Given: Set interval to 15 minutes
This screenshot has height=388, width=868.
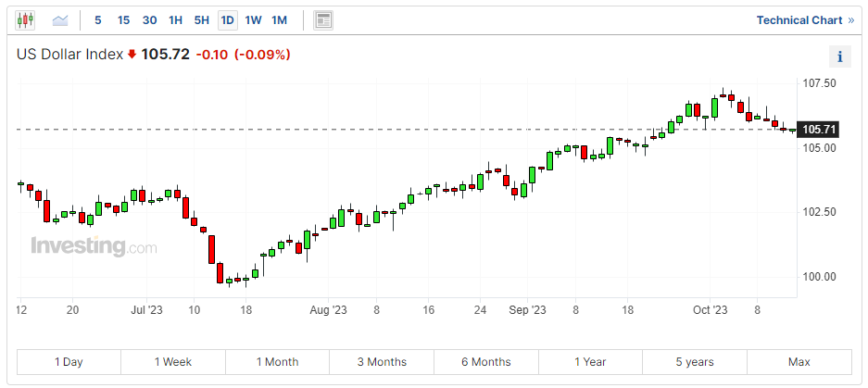Looking at the screenshot, I should pos(123,19).
